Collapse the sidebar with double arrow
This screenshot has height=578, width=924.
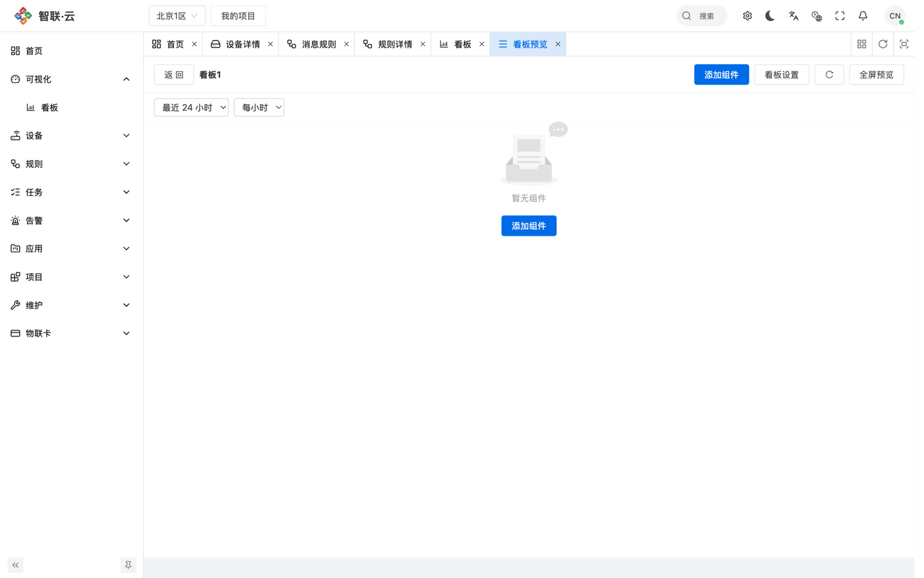coord(15,565)
